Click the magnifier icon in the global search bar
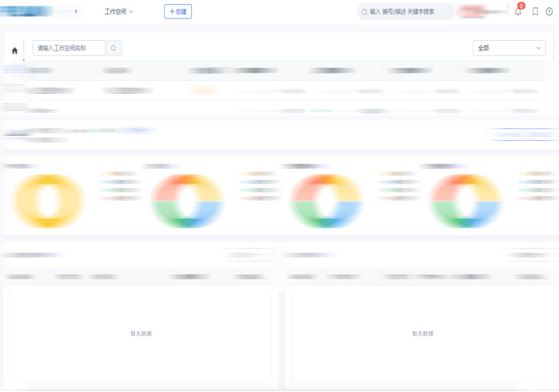Screen dimensions: 559x392 point(365,12)
